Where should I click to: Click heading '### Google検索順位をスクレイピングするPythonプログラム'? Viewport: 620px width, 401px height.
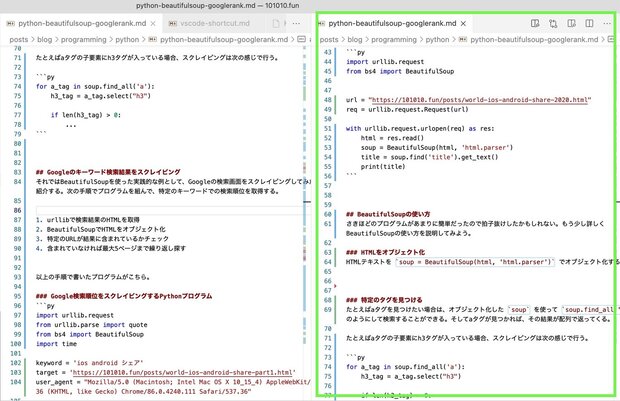(x=124, y=296)
